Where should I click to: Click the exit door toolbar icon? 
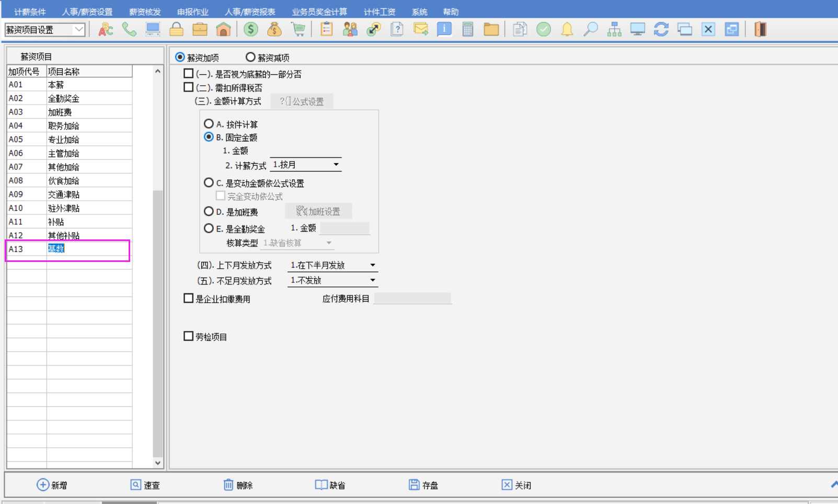coord(761,29)
